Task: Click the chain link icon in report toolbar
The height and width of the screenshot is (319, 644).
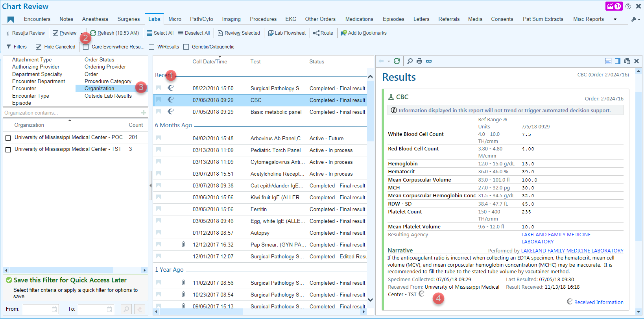Action: point(429,61)
